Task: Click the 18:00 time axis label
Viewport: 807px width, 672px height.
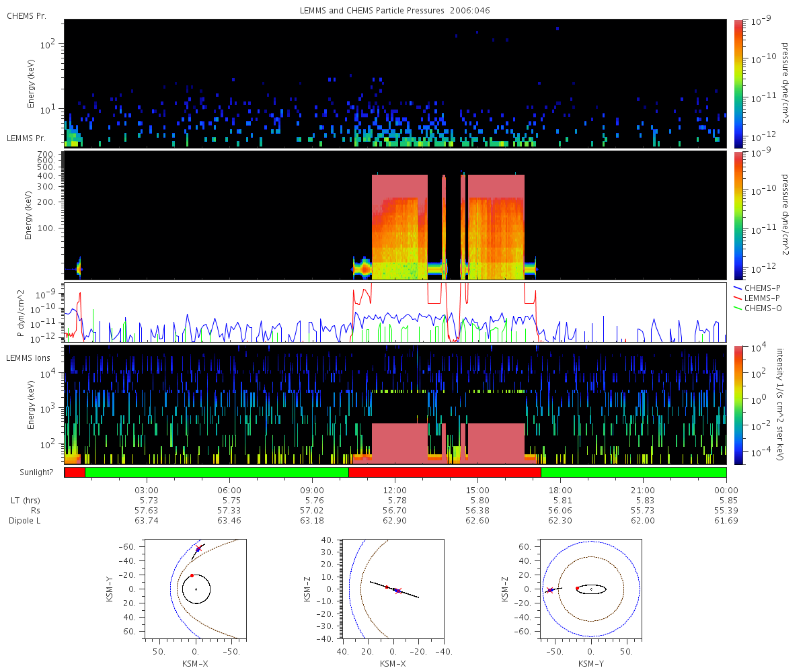Action: click(560, 491)
